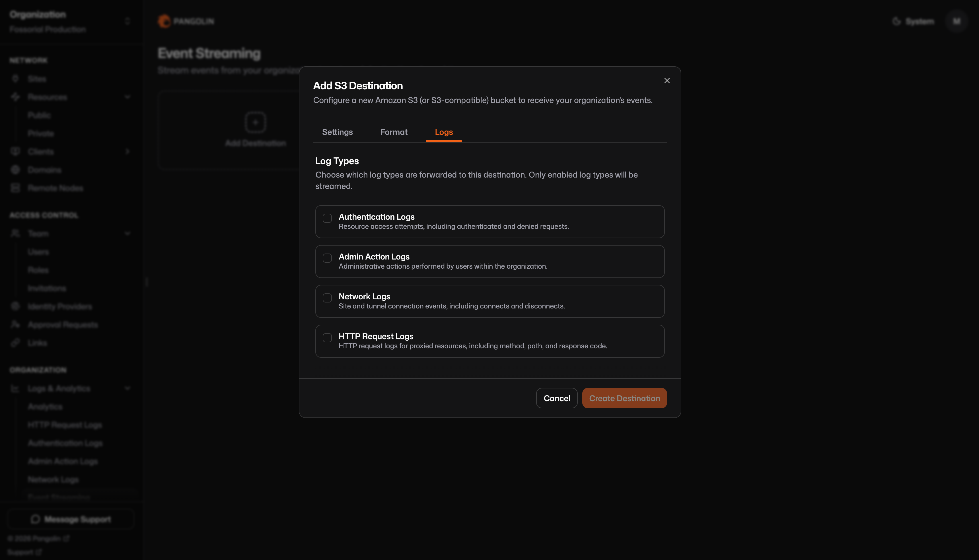Viewport: 979px width, 560px height.
Task: Open the user avatar M menu
Action: (x=957, y=21)
